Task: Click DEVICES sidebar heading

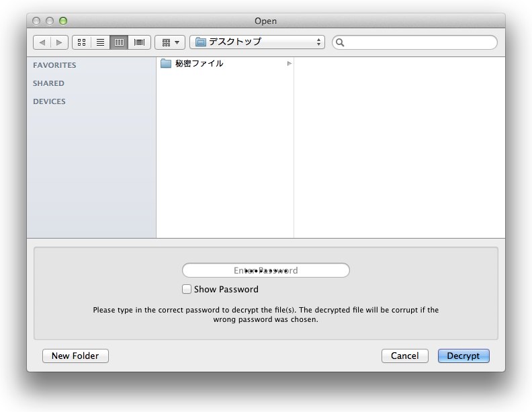Action: pos(49,101)
